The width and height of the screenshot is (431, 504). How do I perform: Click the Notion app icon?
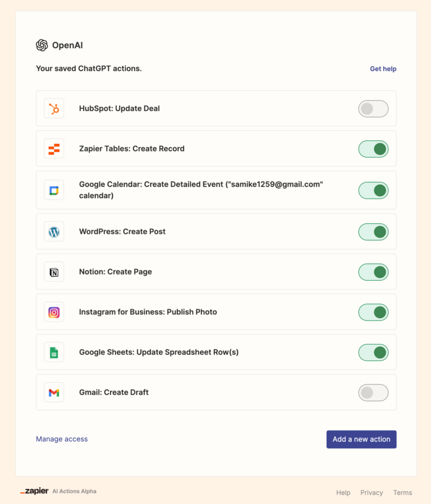[x=54, y=272]
